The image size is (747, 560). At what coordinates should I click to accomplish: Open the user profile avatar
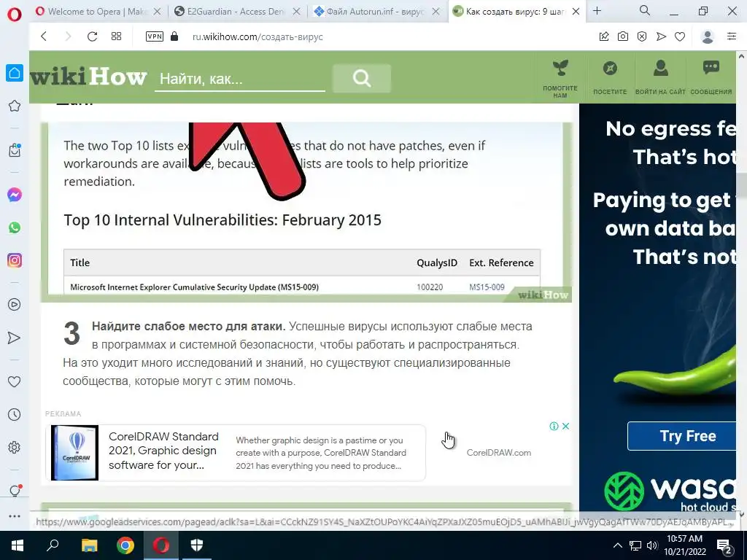(x=708, y=36)
